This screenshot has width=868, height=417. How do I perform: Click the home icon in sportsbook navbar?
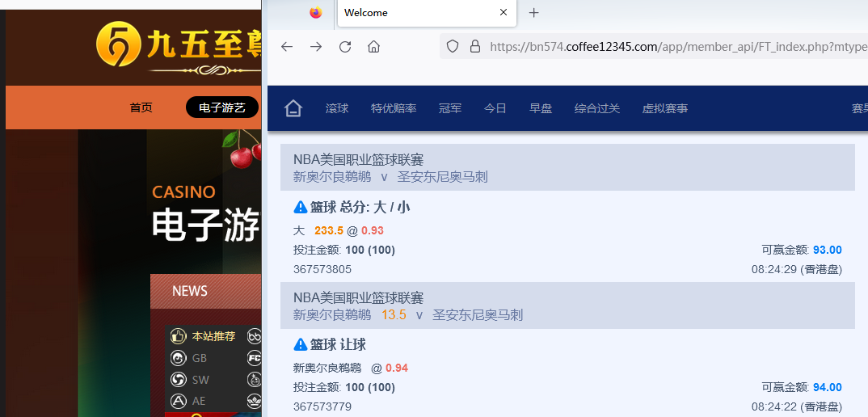tap(293, 108)
